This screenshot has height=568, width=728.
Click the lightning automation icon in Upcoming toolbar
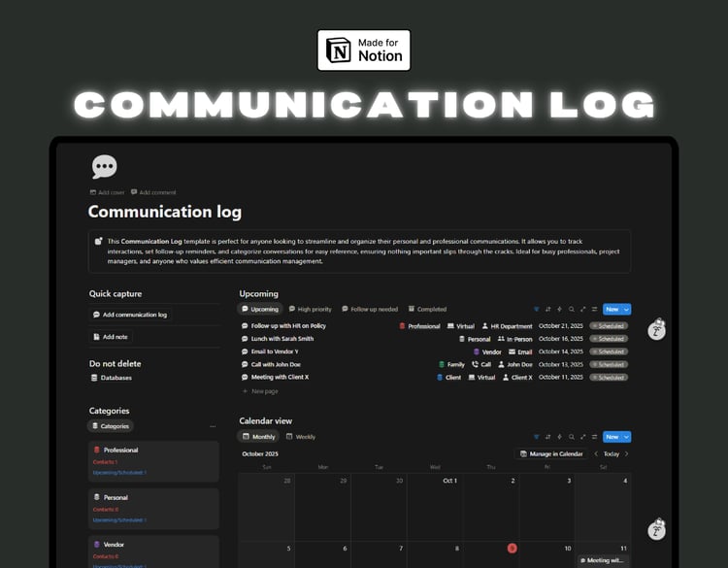pyautogui.click(x=559, y=310)
